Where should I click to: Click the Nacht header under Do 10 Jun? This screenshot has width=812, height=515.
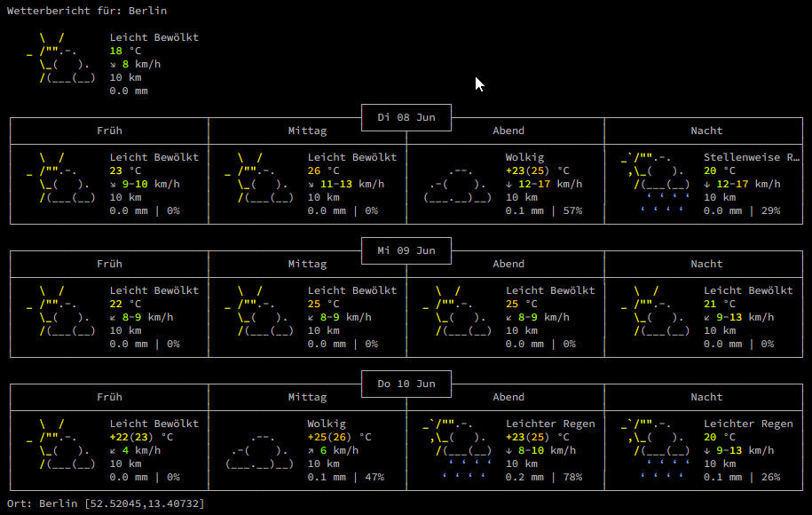click(706, 397)
